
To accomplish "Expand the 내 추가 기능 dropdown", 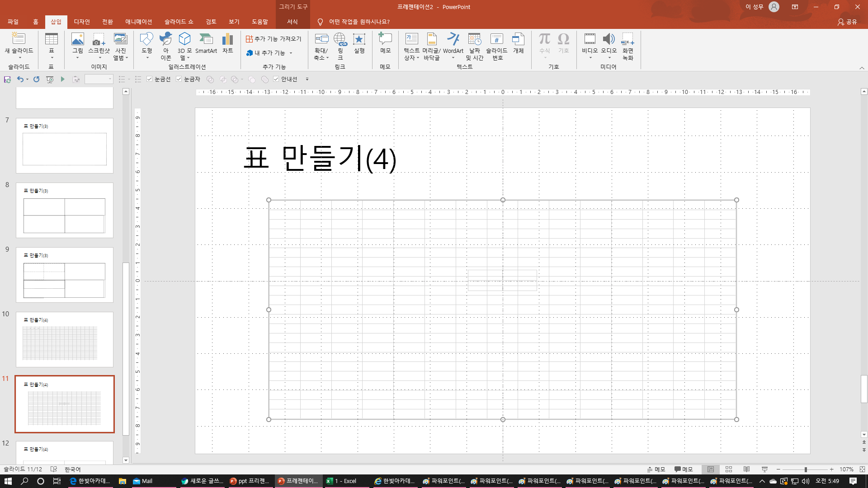I will pos(291,53).
